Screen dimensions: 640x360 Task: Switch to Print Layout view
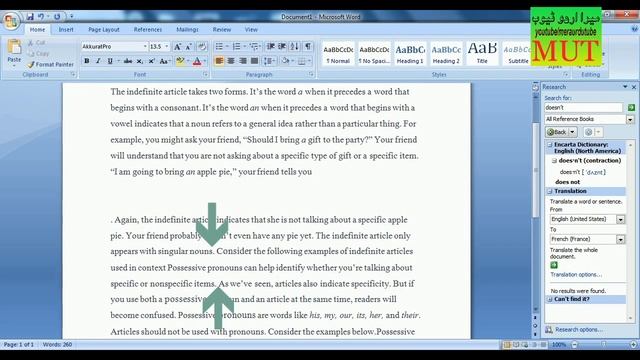click(507, 345)
